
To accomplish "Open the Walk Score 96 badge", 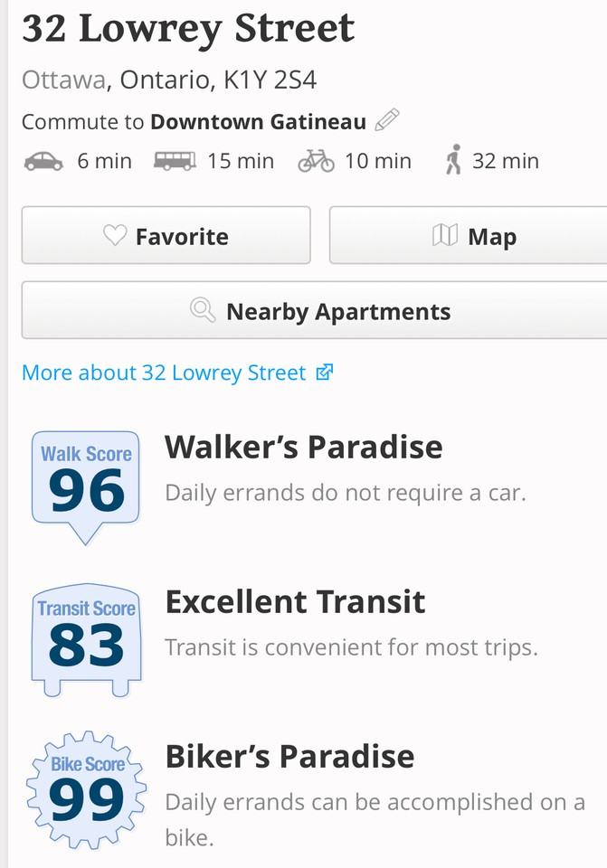I will click(86, 484).
